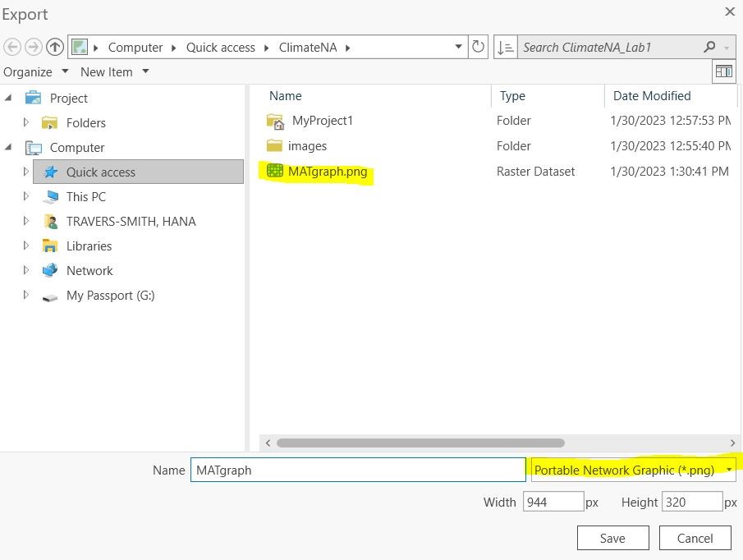Click the horizontal scrollbar in file list
The image size is (743, 560).
[420, 443]
